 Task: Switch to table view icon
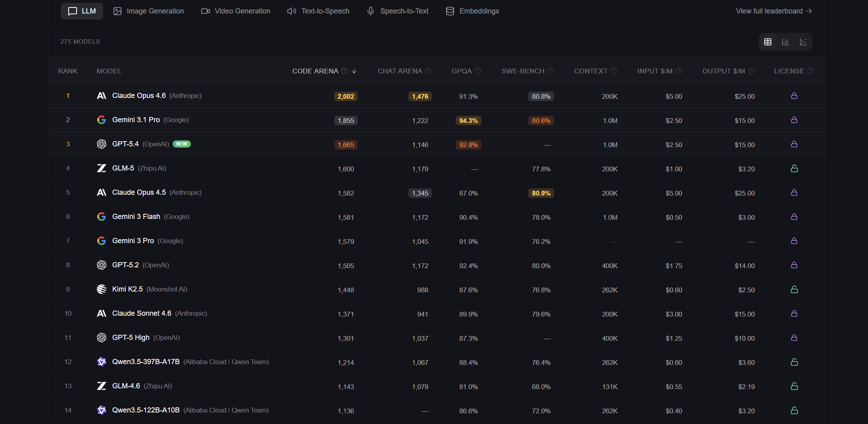pos(768,42)
